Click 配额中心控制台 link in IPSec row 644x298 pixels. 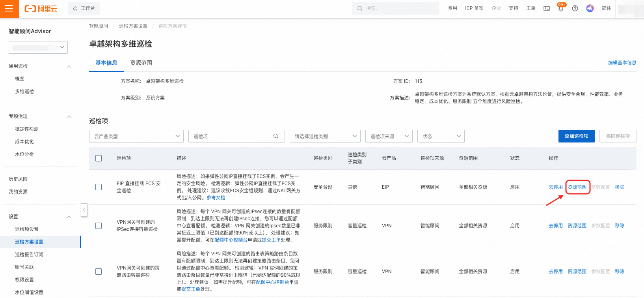(231, 240)
